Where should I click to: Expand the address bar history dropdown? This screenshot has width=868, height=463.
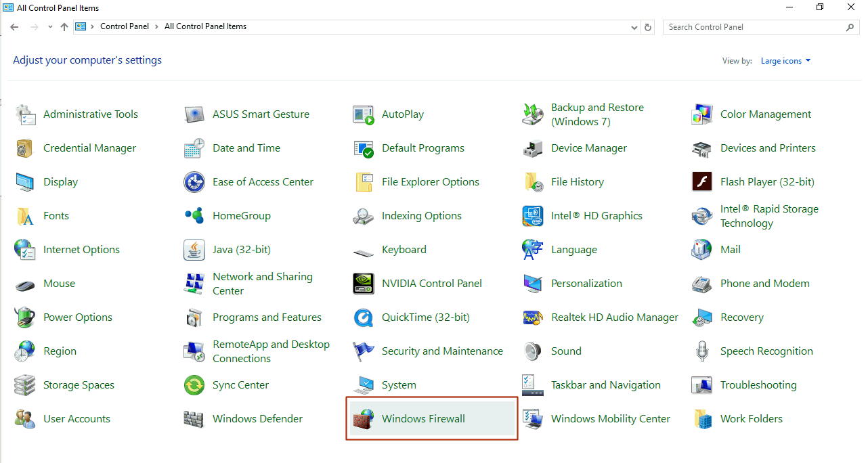634,27
